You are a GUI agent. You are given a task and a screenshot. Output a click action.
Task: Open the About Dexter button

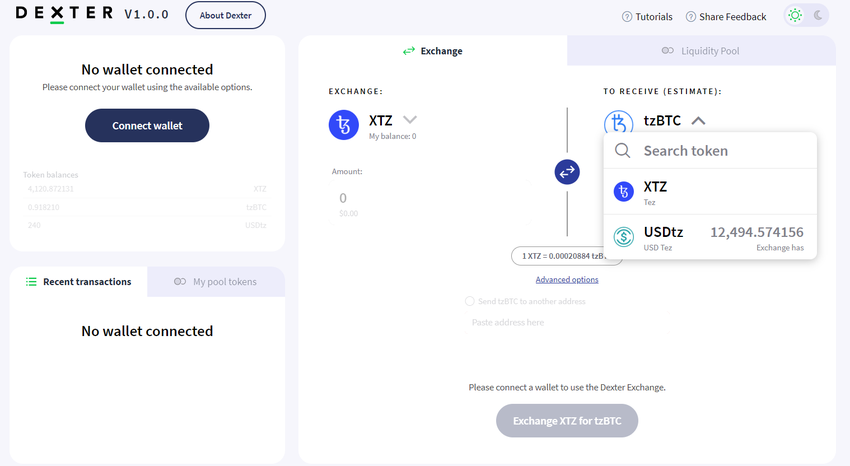[x=225, y=16]
